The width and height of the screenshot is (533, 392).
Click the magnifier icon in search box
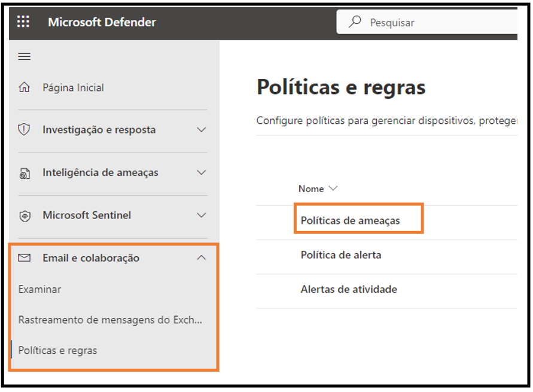355,22
